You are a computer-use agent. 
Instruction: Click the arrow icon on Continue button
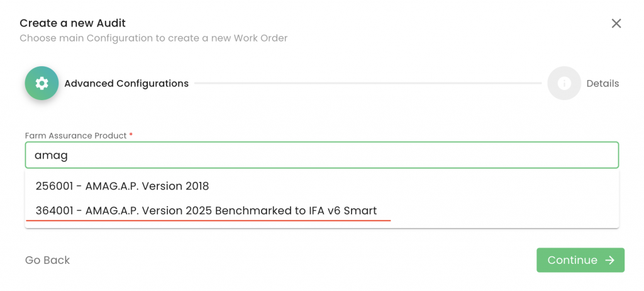coord(609,260)
